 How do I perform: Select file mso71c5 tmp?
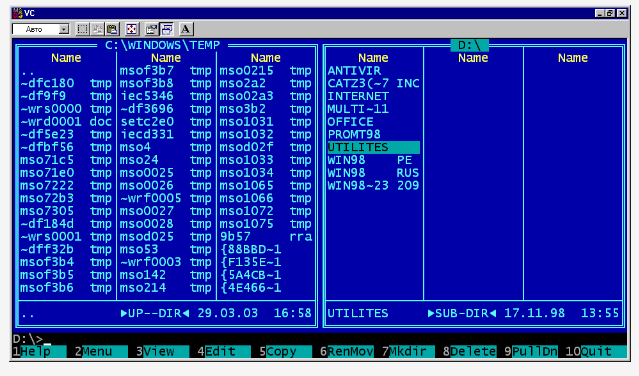pyautogui.click(x=66, y=160)
